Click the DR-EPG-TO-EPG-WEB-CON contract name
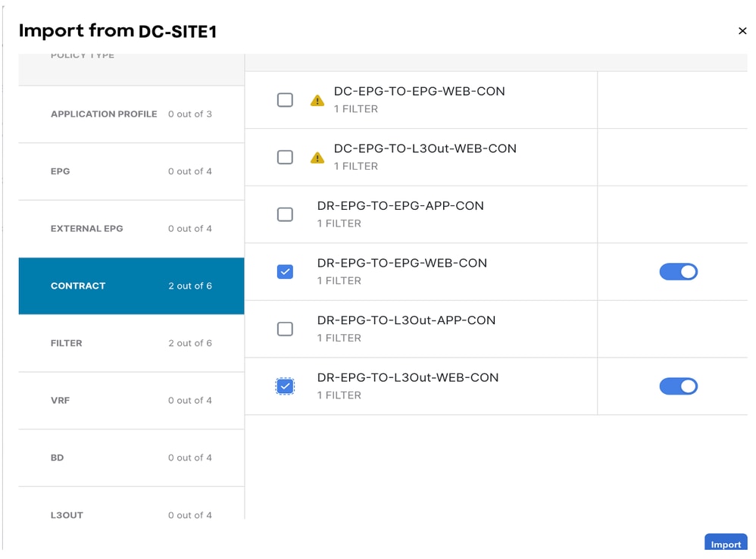The width and height of the screenshot is (756, 559). 401,264
